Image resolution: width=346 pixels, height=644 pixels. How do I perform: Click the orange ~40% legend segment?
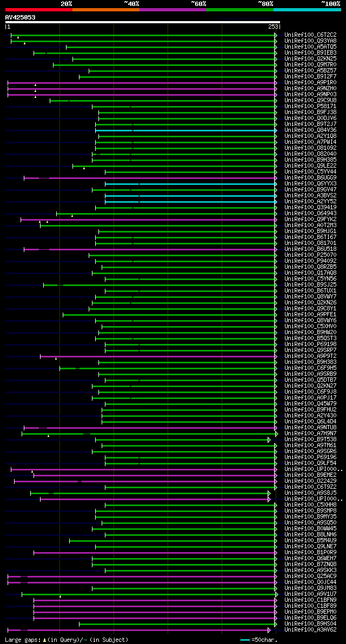click(x=106, y=9)
